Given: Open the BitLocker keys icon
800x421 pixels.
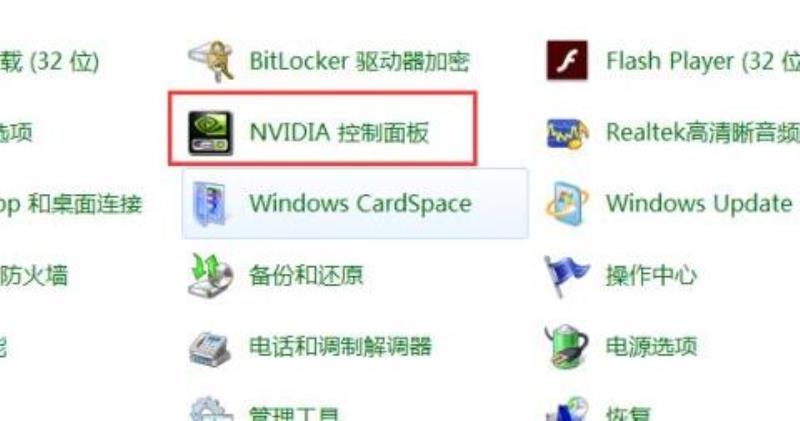Looking at the screenshot, I should click(211, 61).
